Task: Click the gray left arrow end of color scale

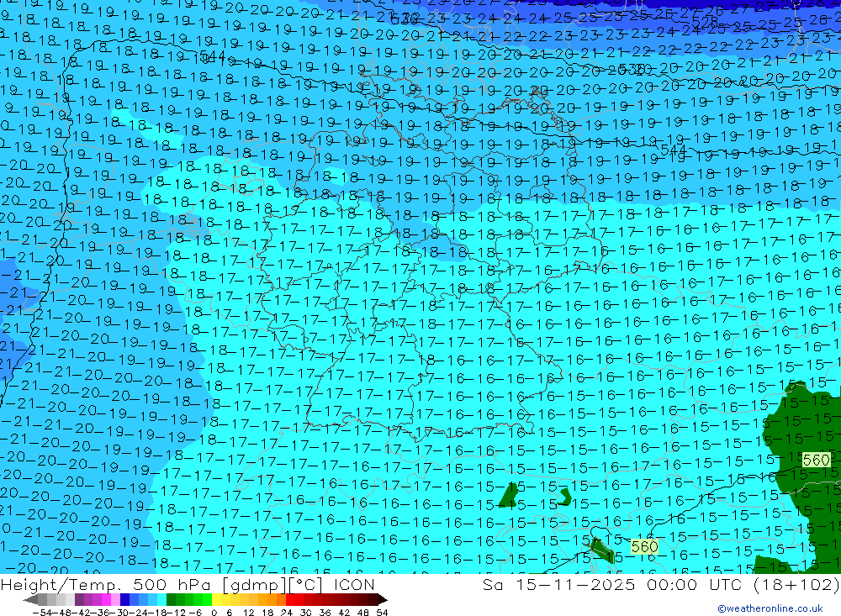Action: pyautogui.click(x=30, y=599)
